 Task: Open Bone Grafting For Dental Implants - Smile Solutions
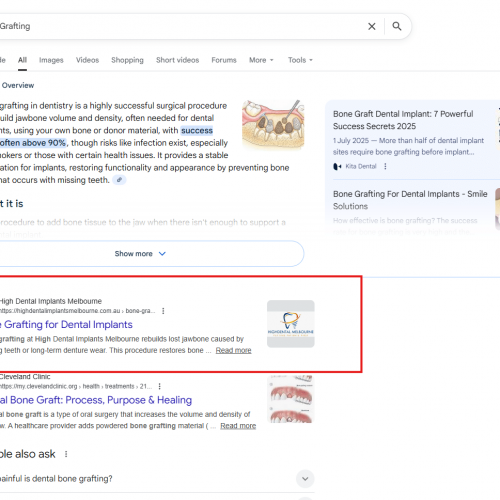[410, 200]
